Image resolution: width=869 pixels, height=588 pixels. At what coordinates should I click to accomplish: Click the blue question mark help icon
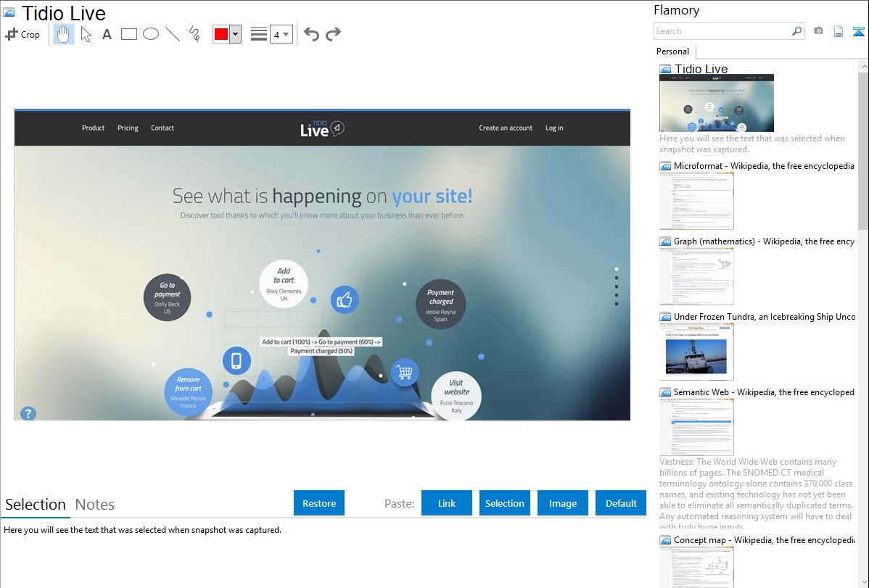pyautogui.click(x=28, y=413)
